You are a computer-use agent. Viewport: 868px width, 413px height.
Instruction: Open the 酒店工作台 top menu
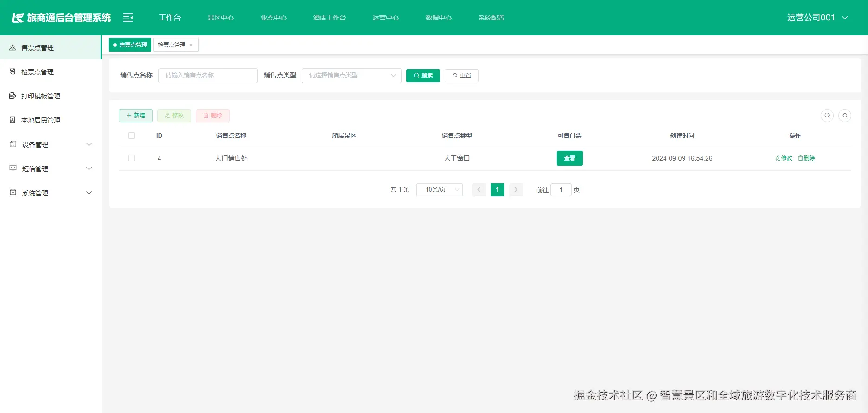coord(330,18)
